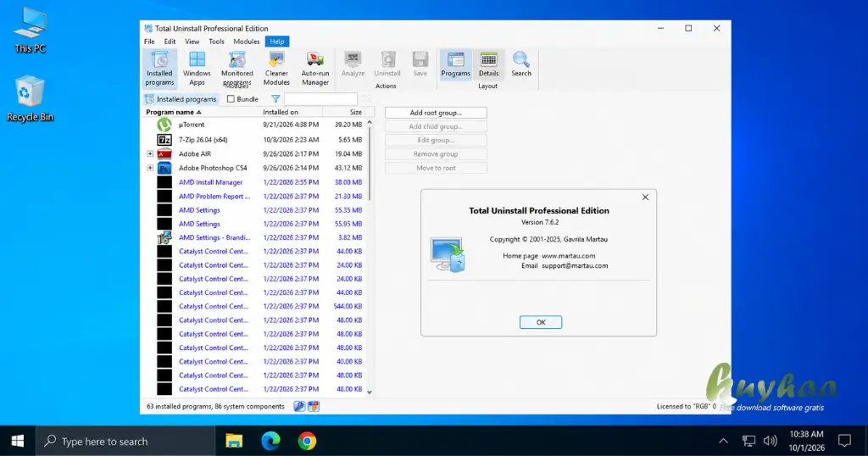Click the Adobe AIR program icon
Screen dimensions: 868x456
point(164,154)
